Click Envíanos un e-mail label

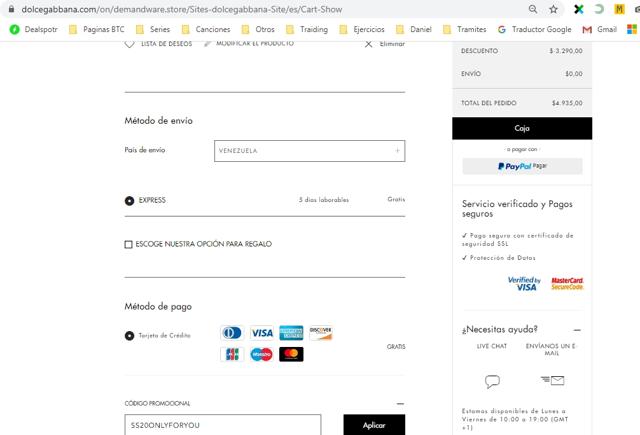(x=551, y=349)
